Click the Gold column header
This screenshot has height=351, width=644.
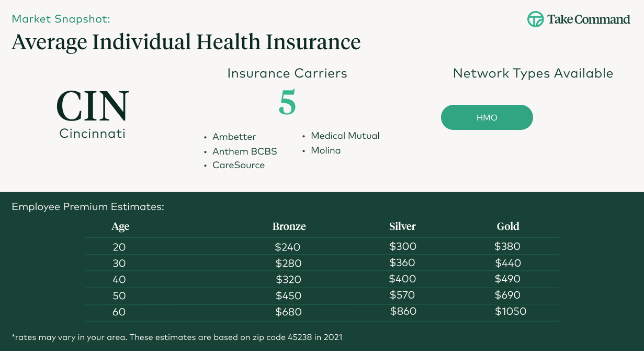click(x=508, y=226)
